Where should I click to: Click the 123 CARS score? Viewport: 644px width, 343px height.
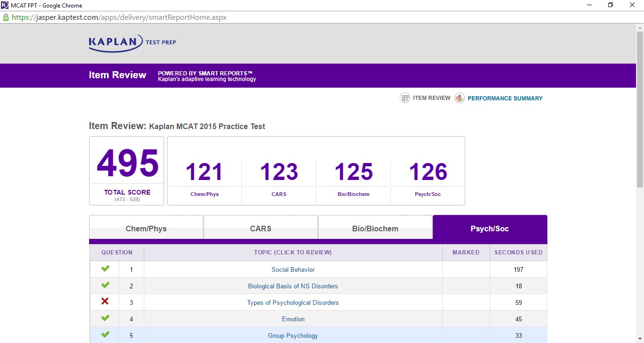click(279, 172)
